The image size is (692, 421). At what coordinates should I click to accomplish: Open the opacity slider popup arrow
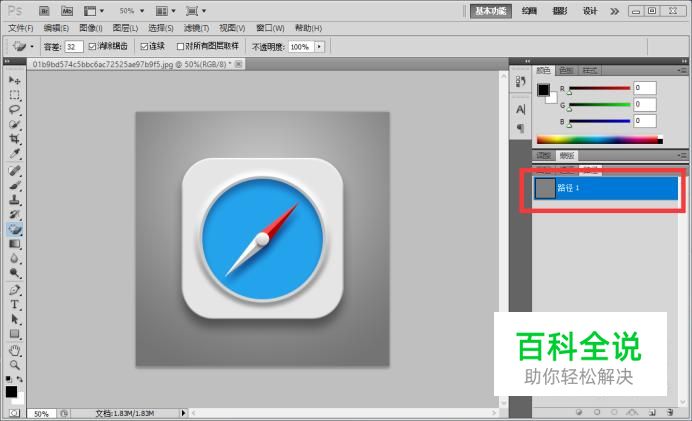point(319,47)
